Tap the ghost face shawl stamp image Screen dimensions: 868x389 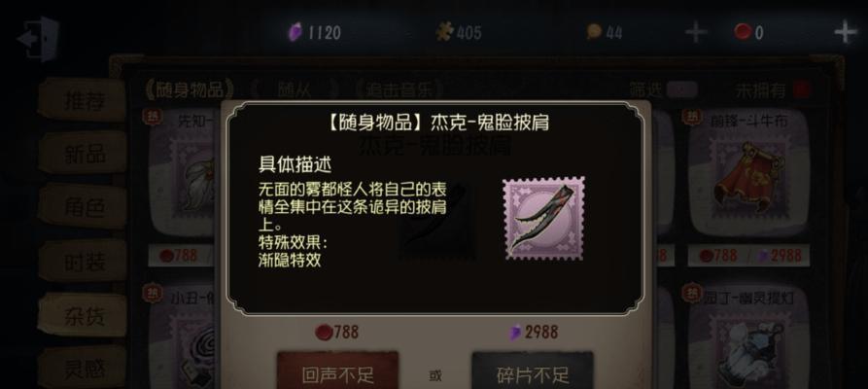[543, 219]
